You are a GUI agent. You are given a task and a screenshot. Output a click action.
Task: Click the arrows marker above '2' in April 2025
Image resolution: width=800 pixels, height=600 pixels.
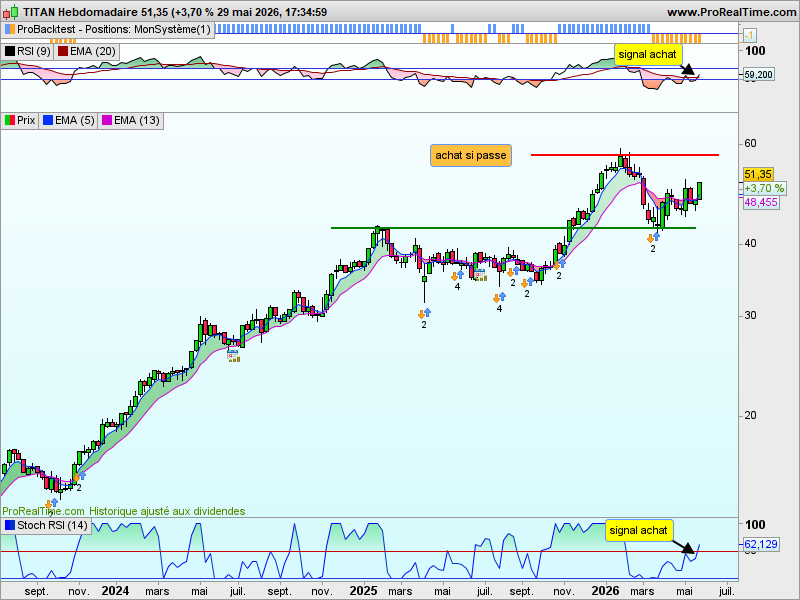tap(424, 314)
